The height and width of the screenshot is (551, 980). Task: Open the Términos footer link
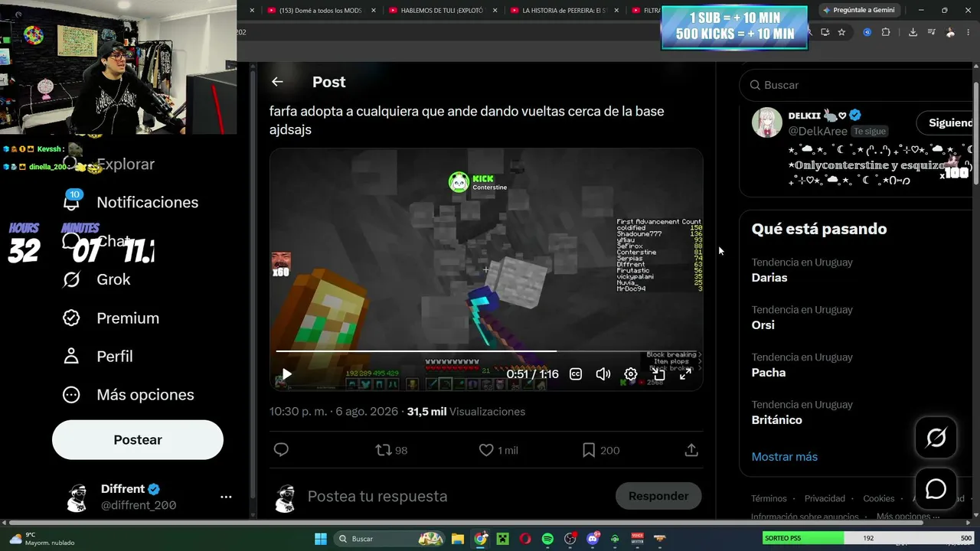(769, 498)
